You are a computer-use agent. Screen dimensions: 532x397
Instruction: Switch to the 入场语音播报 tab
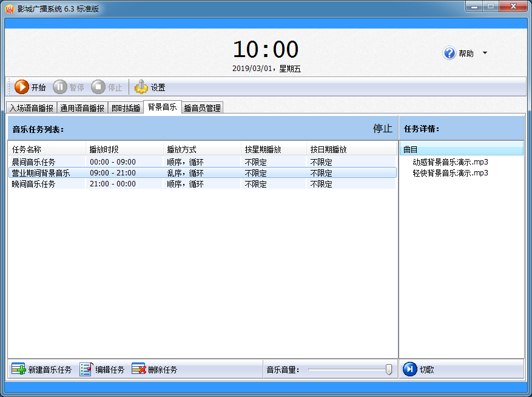click(x=30, y=107)
